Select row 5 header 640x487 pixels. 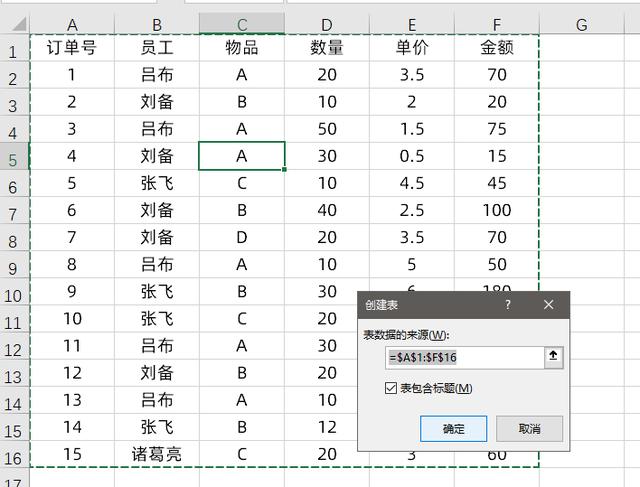coord(13,158)
